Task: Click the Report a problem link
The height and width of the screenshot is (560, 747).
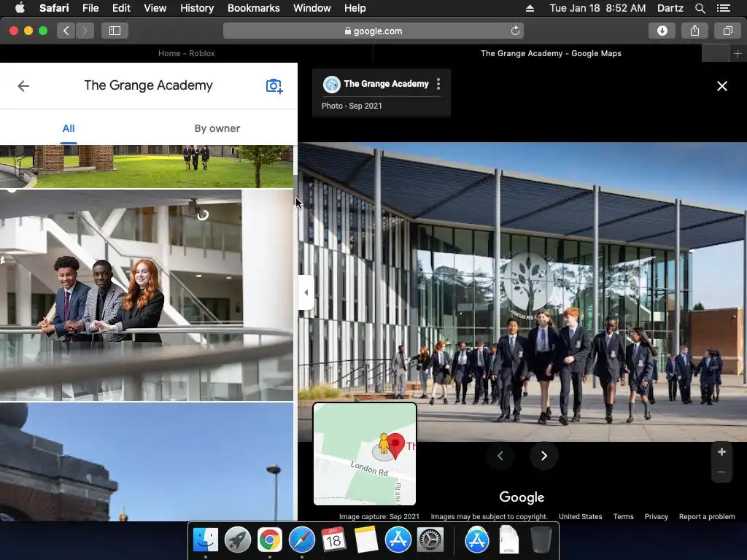Action: 707,517
